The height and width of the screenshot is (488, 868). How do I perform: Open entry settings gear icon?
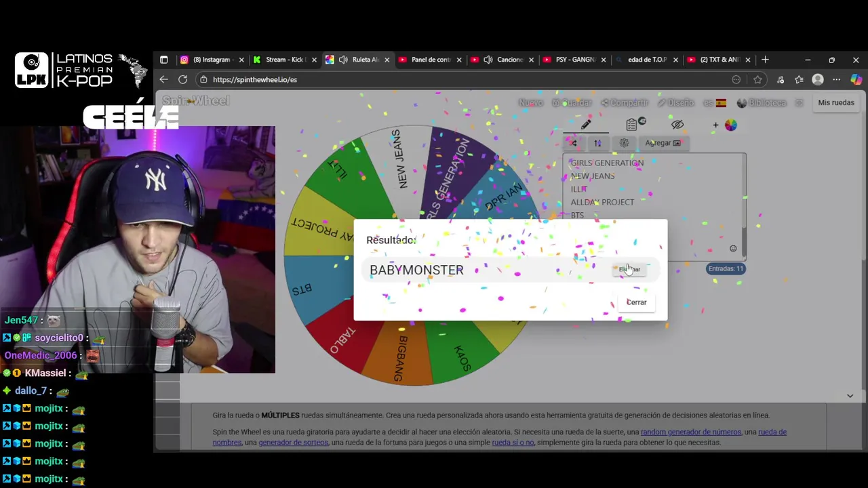[x=624, y=143]
